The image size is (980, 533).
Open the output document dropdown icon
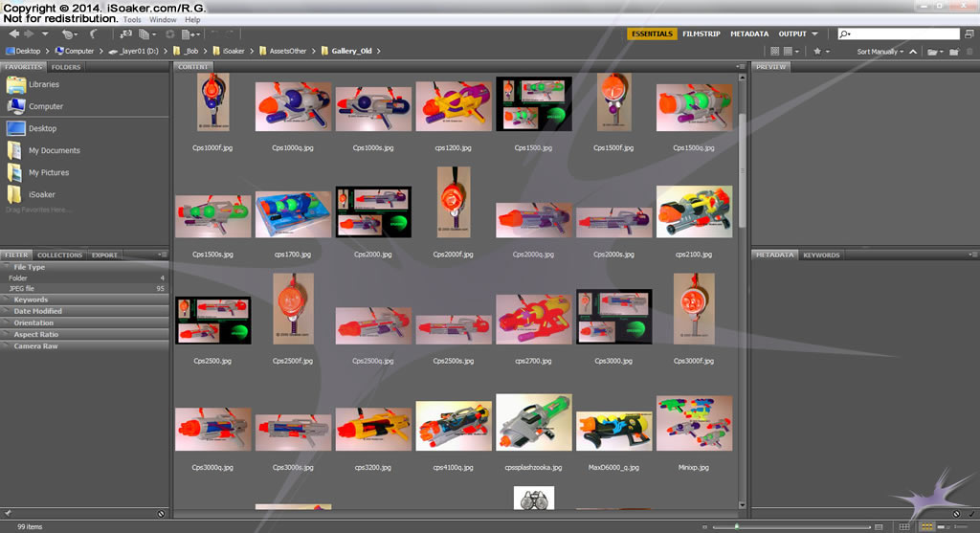[x=190, y=33]
